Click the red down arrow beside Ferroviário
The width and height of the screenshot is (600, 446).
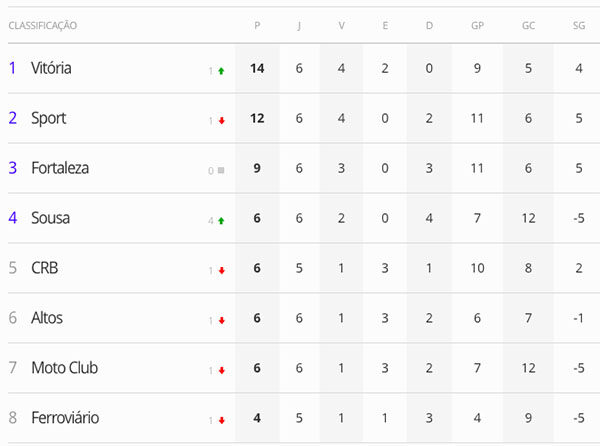222,420
